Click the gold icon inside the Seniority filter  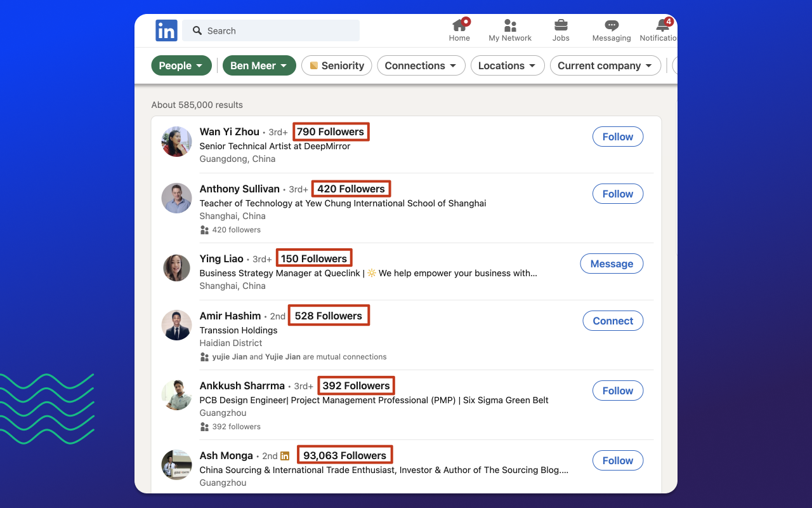pos(313,65)
